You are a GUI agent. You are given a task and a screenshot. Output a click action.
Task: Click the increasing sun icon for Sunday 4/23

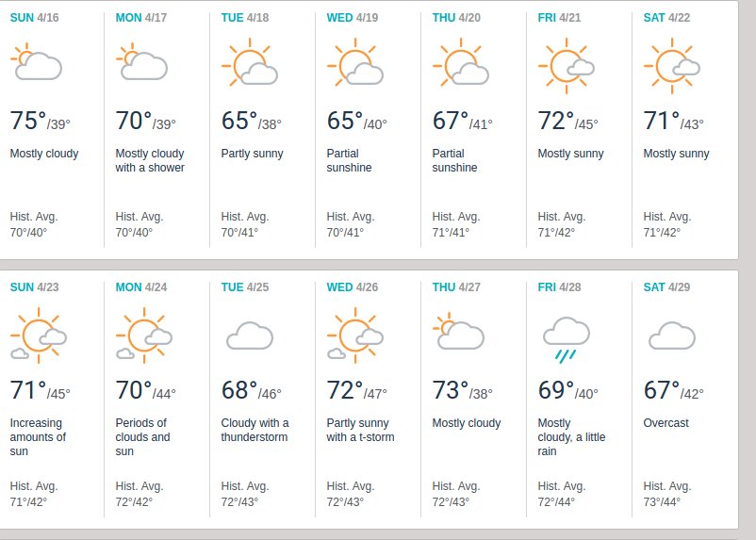[37, 335]
